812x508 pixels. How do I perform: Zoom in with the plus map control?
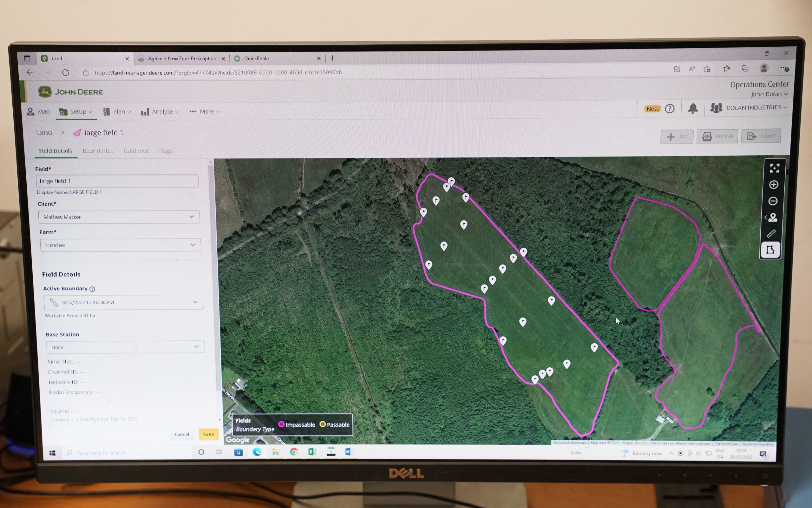pyautogui.click(x=774, y=184)
